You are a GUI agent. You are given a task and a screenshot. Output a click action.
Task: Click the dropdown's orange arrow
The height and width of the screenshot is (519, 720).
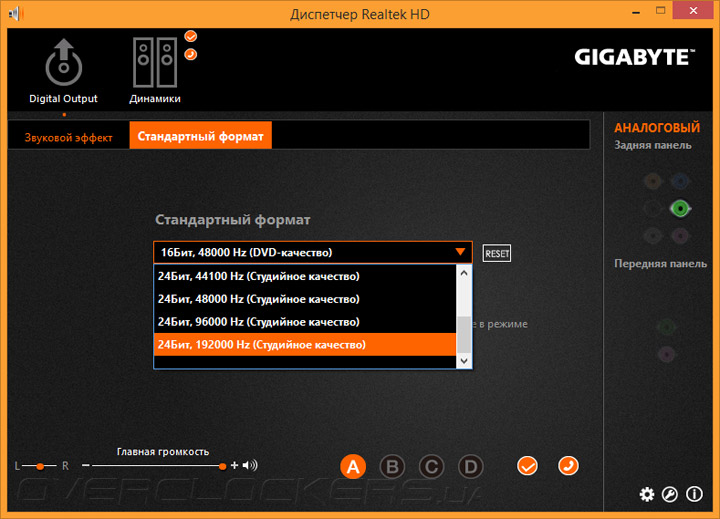coord(460,252)
